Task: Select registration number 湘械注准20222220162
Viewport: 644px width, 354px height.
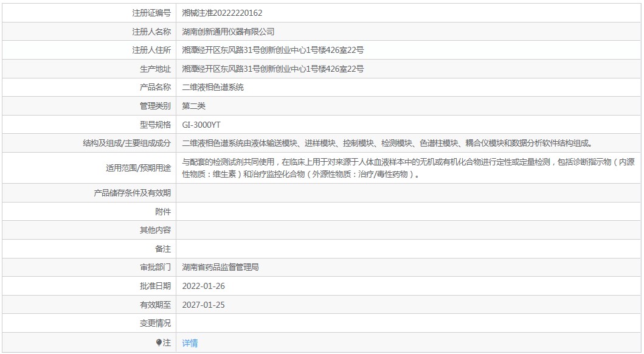Action: point(222,13)
